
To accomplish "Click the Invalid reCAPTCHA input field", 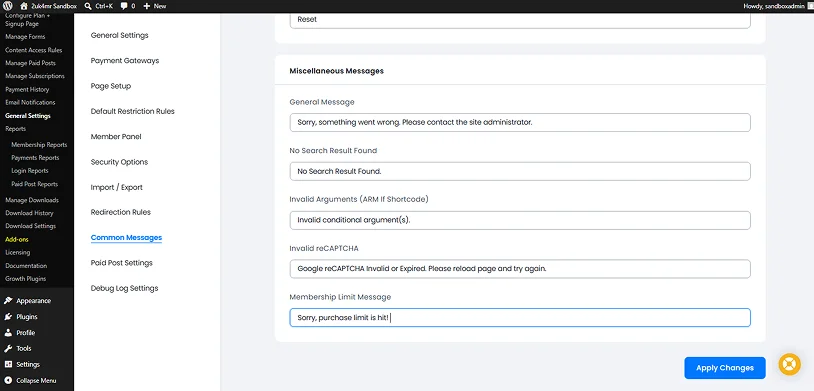I will [x=520, y=269].
